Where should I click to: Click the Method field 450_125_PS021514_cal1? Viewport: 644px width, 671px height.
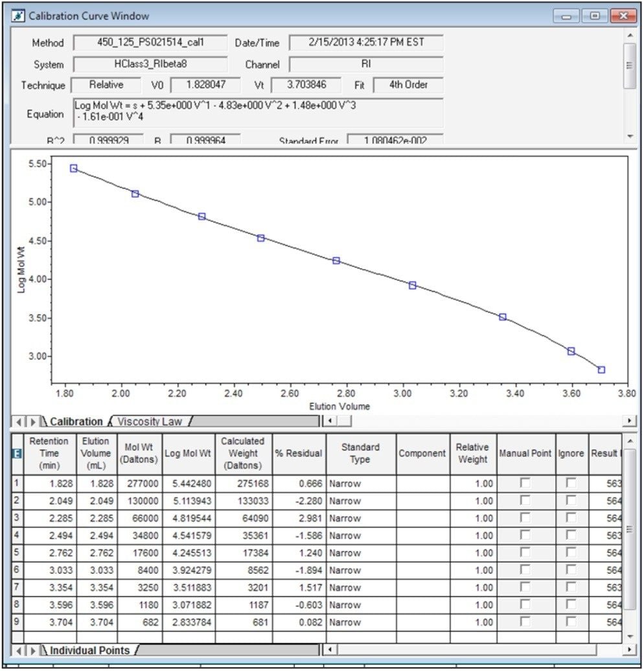[x=150, y=42]
